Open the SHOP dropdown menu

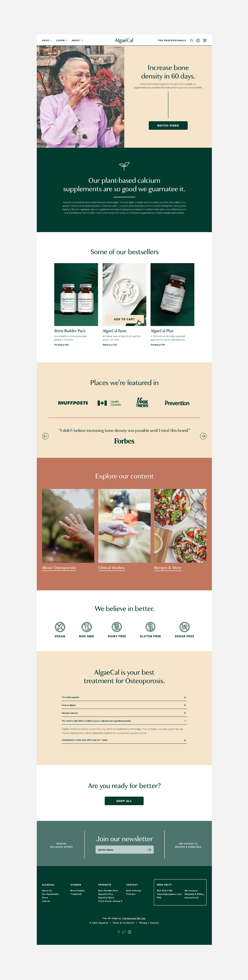47,40
